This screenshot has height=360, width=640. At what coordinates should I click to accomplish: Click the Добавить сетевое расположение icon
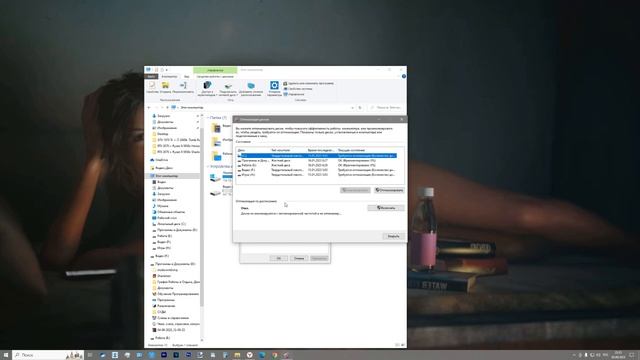(x=251, y=89)
